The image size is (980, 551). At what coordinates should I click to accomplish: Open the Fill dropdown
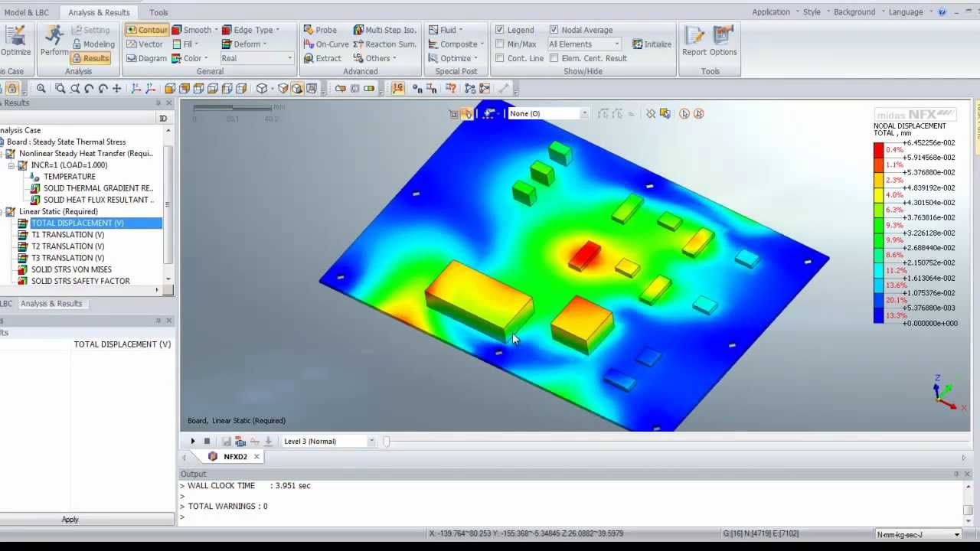(x=185, y=44)
